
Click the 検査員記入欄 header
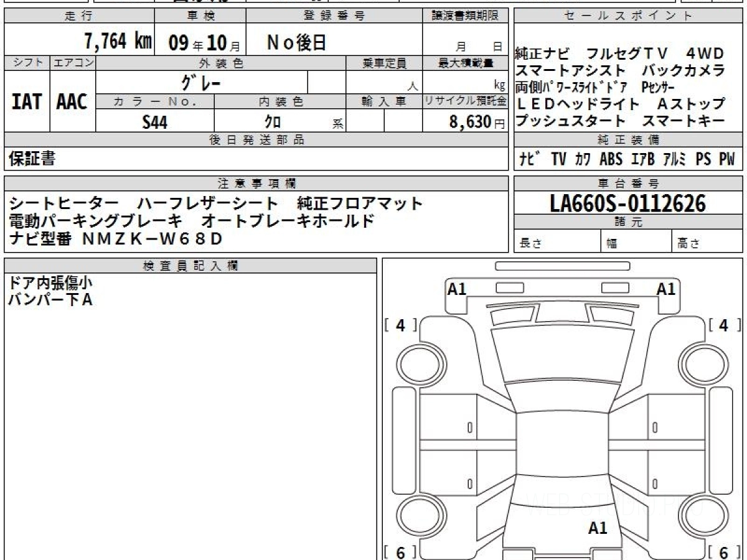click(x=190, y=266)
